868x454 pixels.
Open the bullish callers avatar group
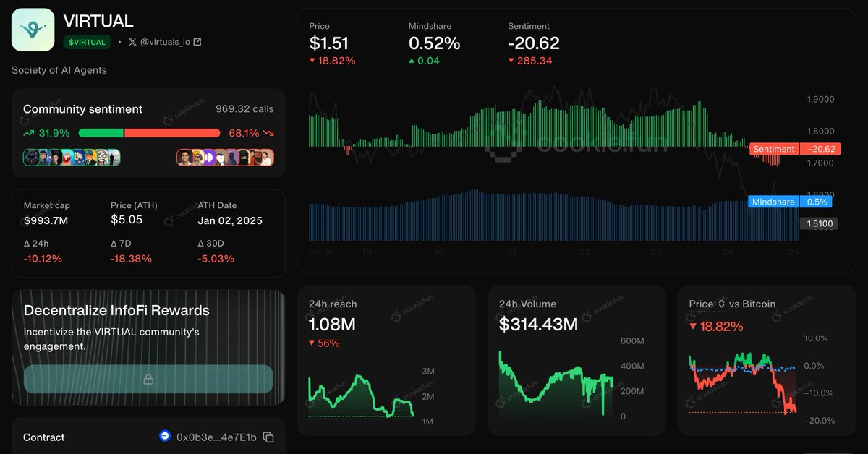[72, 158]
